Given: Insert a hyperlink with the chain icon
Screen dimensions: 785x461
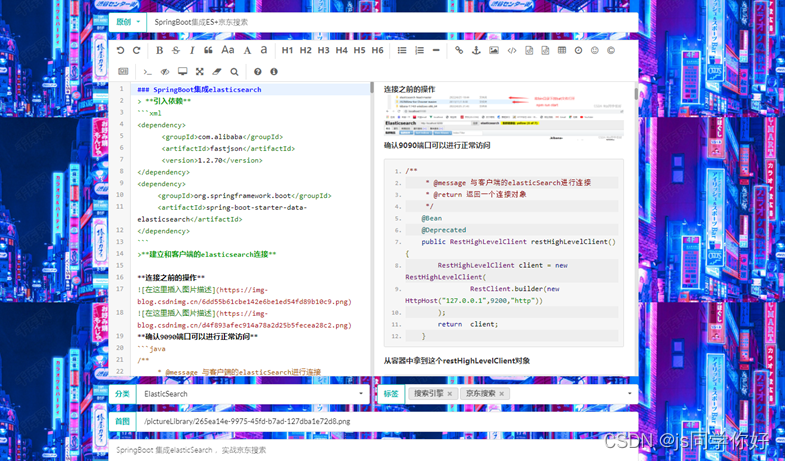Looking at the screenshot, I should 459,50.
